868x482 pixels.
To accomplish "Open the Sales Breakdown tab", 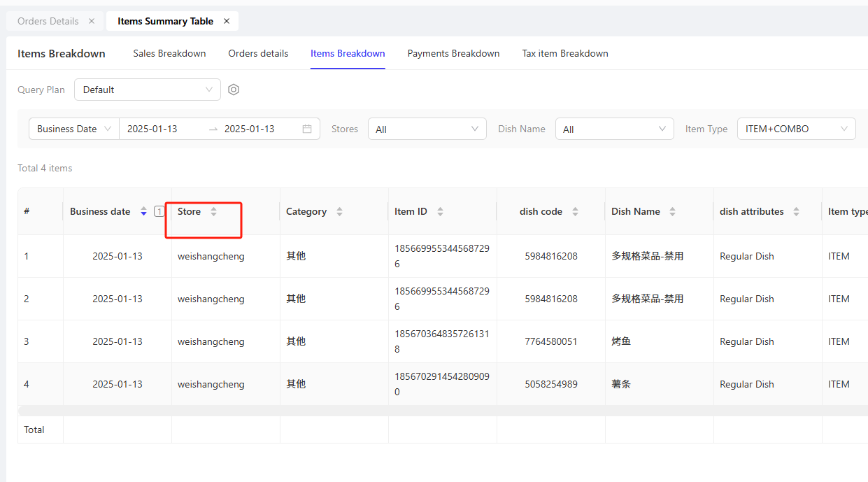I will [169, 53].
